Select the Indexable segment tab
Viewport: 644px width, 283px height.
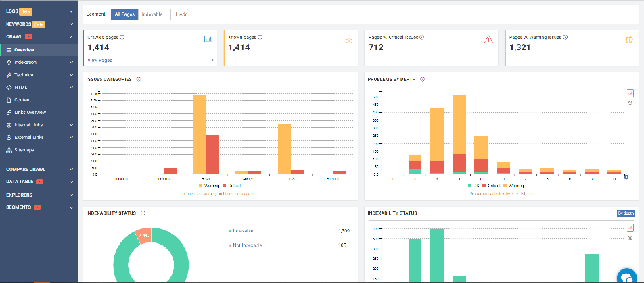pos(152,14)
